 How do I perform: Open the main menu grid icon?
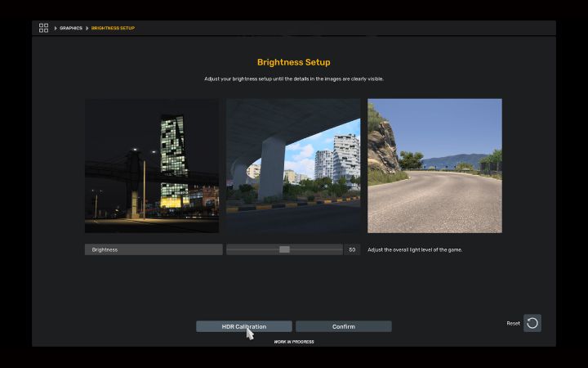pyautogui.click(x=43, y=28)
